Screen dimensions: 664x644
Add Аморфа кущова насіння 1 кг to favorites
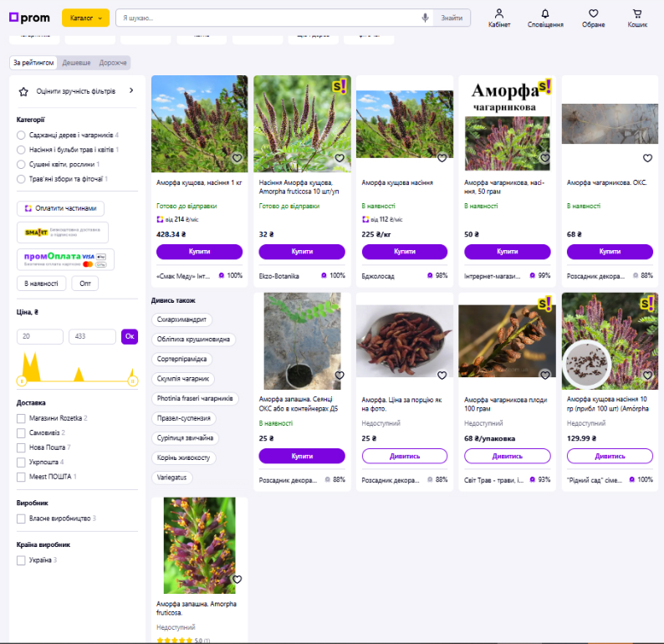click(237, 158)
